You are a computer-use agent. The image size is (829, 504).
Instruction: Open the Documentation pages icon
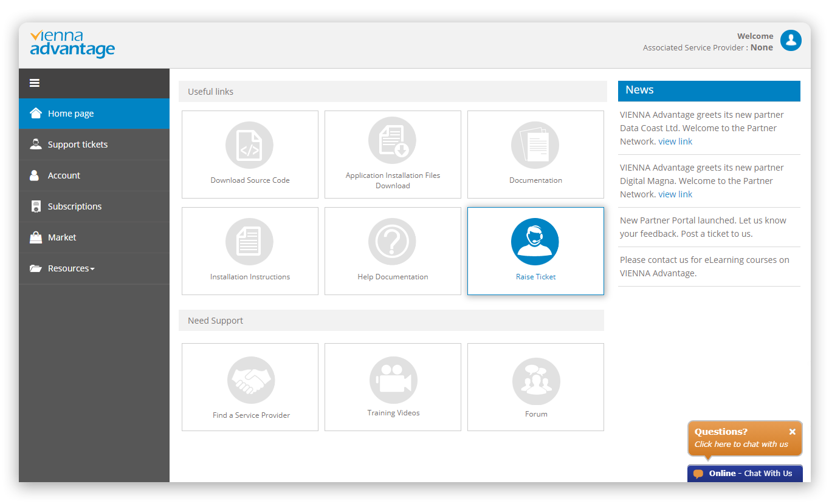point(535,145)
